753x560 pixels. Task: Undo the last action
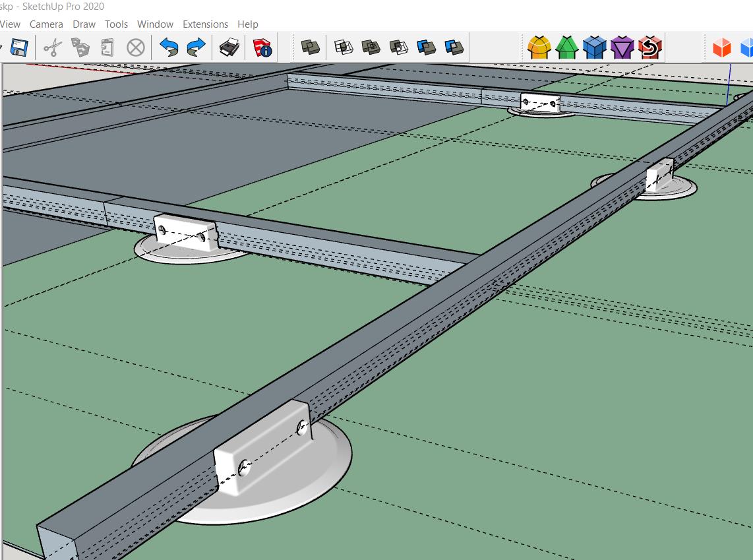point(169,47)
